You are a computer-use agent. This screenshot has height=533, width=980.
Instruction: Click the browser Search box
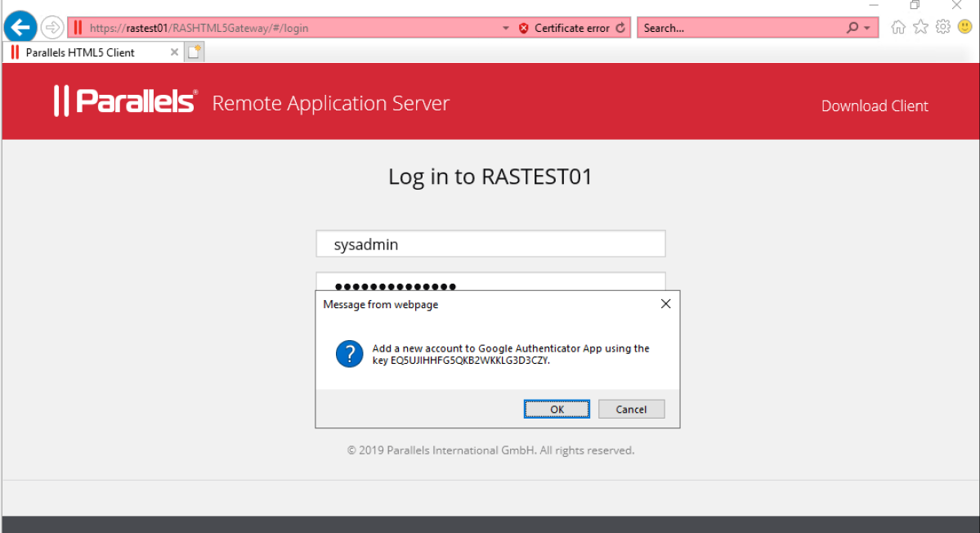point(741,28)
